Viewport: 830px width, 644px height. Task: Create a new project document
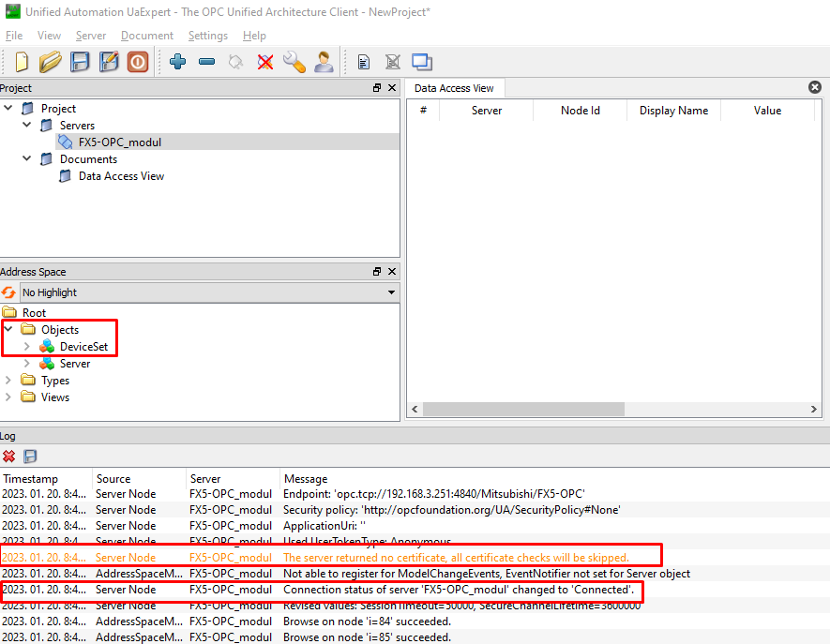point(22,62)
